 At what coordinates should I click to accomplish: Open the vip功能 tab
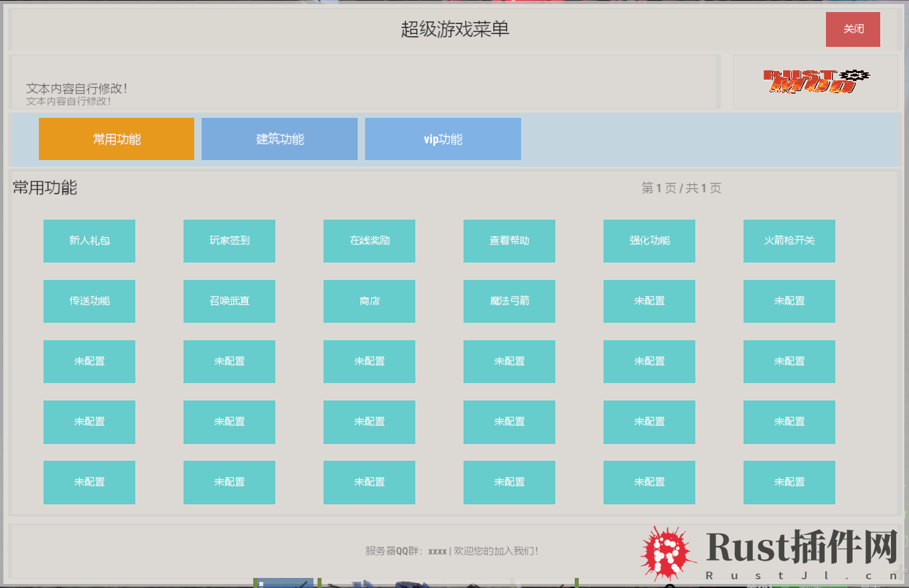(x=443, y=139)
